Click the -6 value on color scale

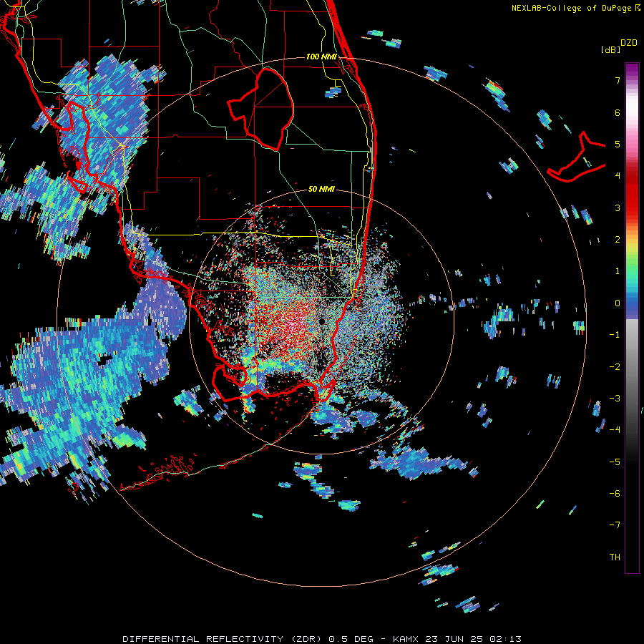[615, 494]
